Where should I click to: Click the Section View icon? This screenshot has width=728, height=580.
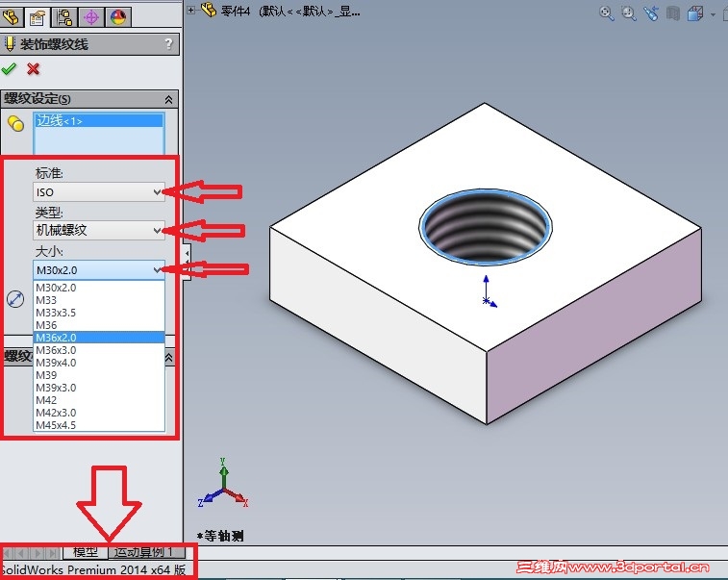coord(673,13)
